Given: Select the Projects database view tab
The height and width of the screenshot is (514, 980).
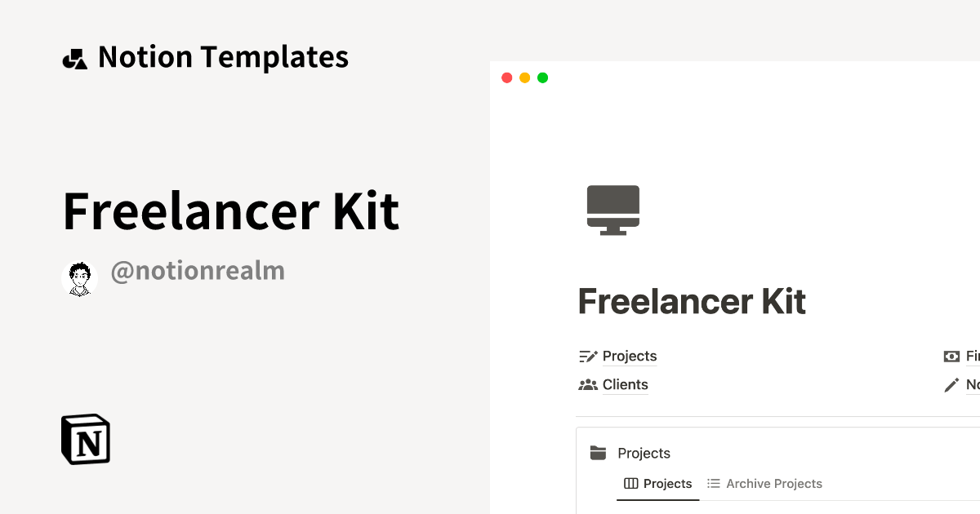Looking at the screenshot, I should pos(666,483).
